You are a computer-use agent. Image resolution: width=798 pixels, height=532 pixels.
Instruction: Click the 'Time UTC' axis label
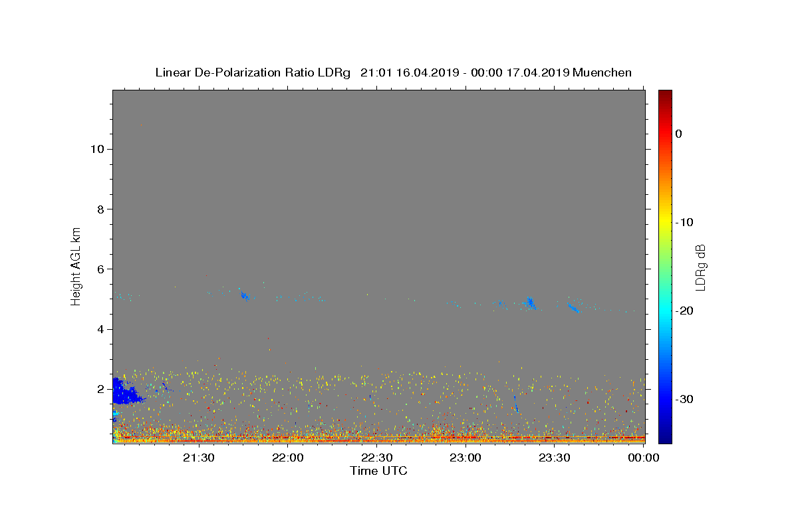378,471
